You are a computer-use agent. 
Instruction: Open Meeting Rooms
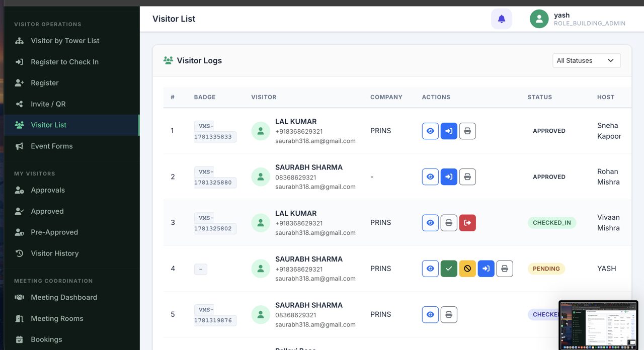tap(72, 318)
